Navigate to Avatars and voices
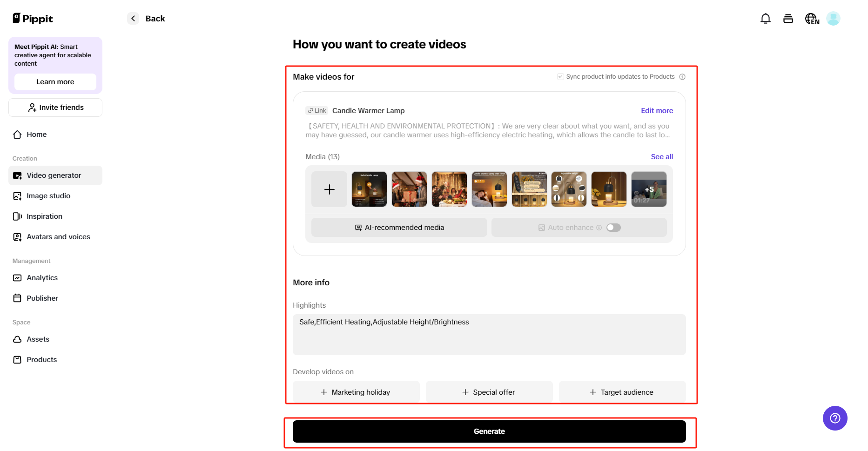Viewport: 868px width, 451px height. pyautogui.click(x=55, y=237)
